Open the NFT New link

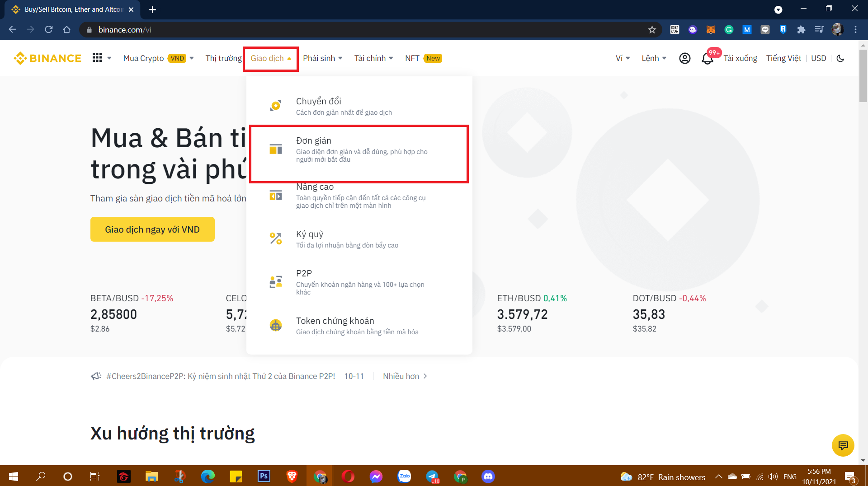[x=424, y=58]
